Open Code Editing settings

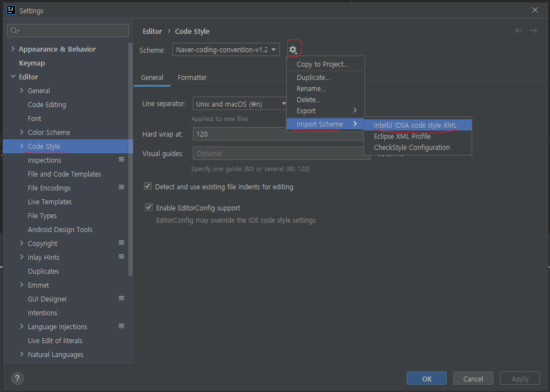click(47, 104)
